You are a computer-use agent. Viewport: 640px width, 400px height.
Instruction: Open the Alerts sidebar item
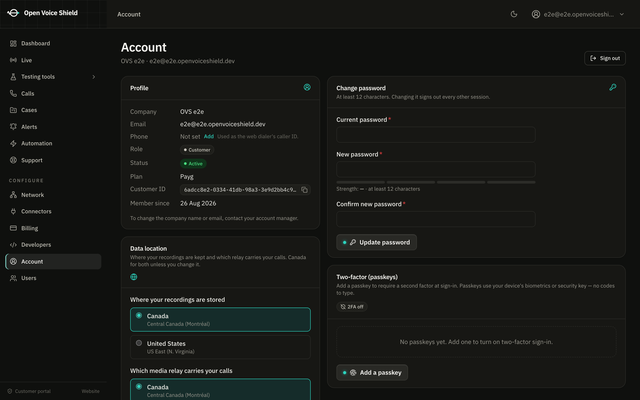point(53,127)
